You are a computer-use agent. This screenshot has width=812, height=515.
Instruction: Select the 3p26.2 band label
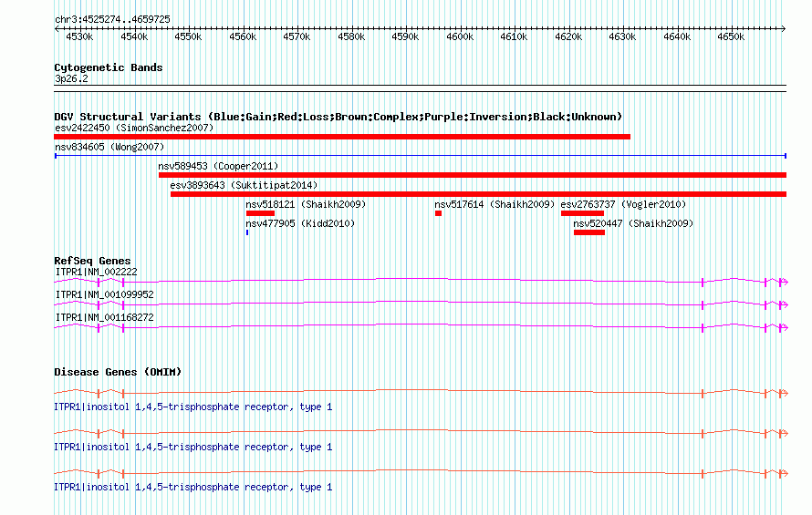[x=71, y=78]
